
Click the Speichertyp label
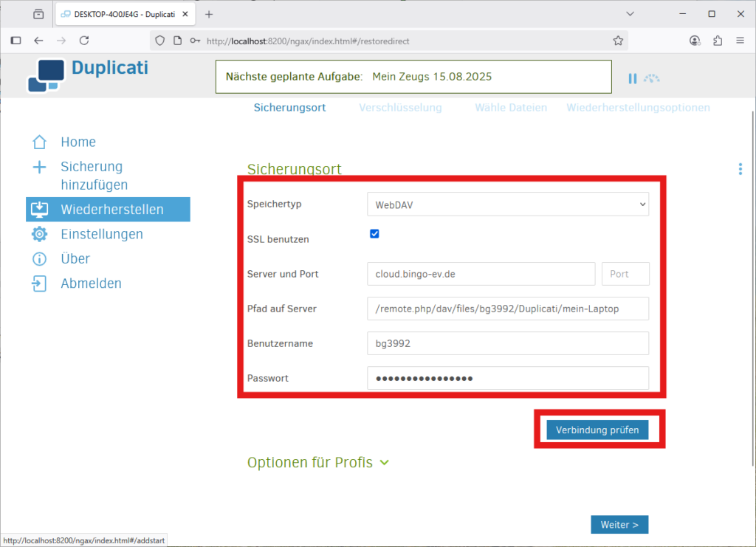pyautogui.click(x=275, y=204)
